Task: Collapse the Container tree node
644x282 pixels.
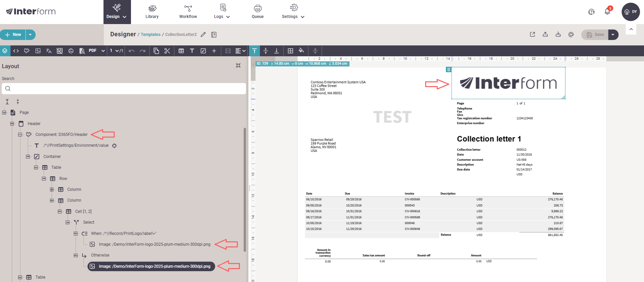Action: pos(28,157)
